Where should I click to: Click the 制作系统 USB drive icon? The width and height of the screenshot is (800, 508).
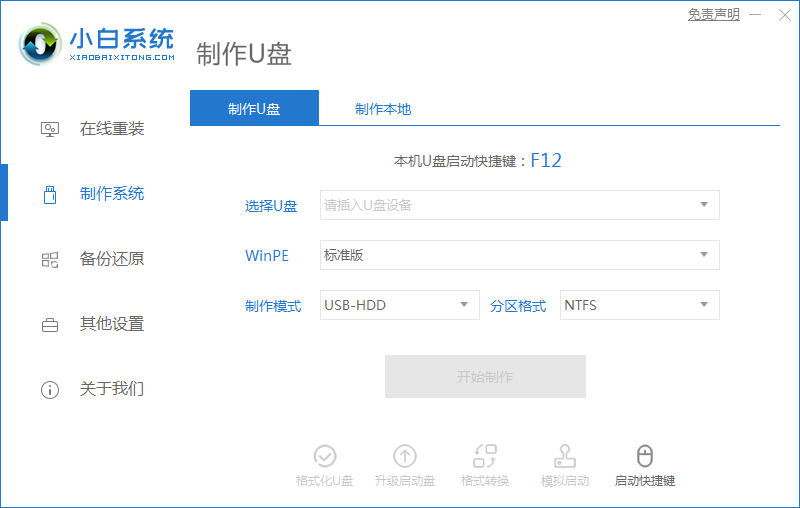click(x=50, y=194)
